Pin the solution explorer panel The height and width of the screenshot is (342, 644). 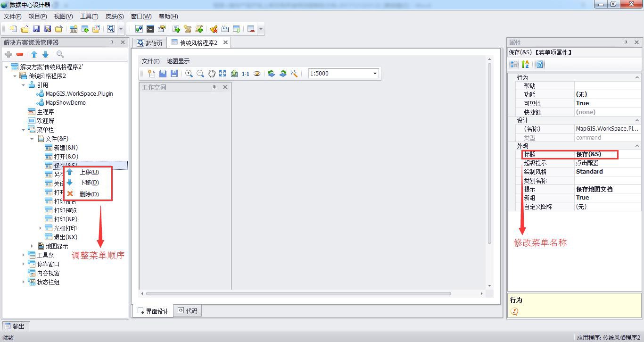(112, 42)
